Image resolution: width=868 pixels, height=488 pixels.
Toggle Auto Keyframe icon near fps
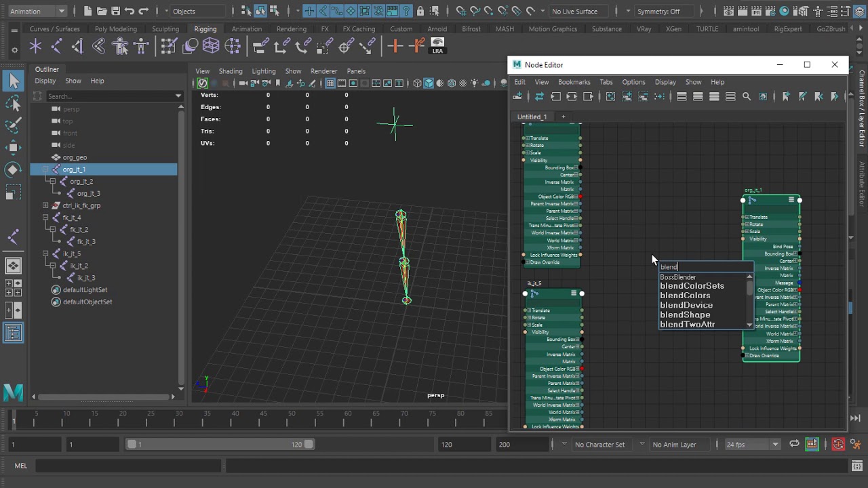click(x=838, y=445)
